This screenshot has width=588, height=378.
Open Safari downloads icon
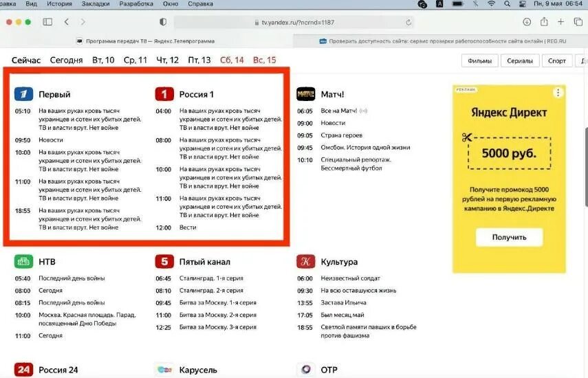point(527,22)
